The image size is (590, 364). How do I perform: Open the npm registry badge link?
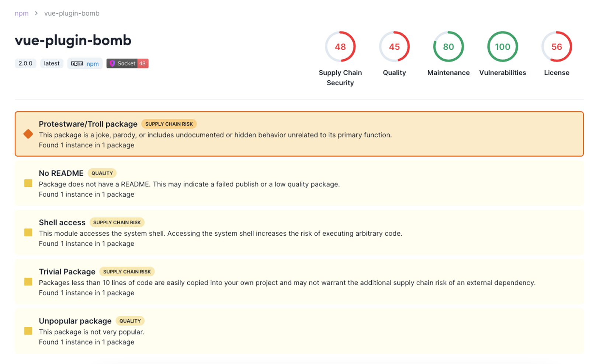point(85,63)
